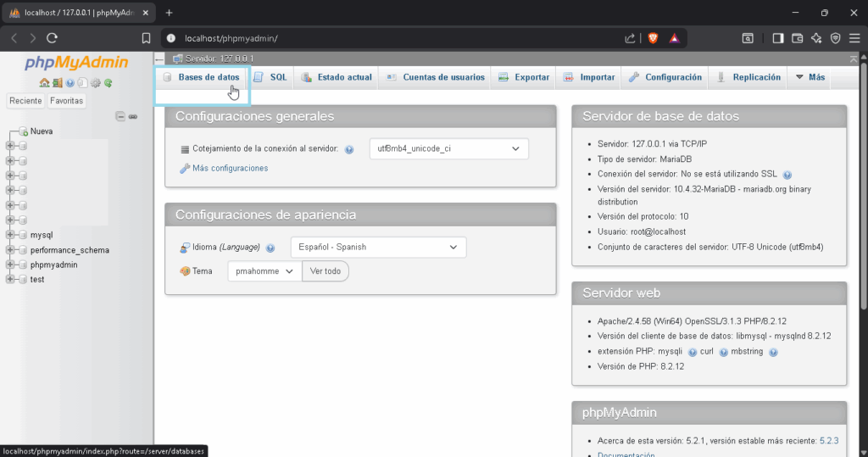The image size is (868, 457).
Task: Select Nueva to create a database
Action: click(x=42, y=131)
